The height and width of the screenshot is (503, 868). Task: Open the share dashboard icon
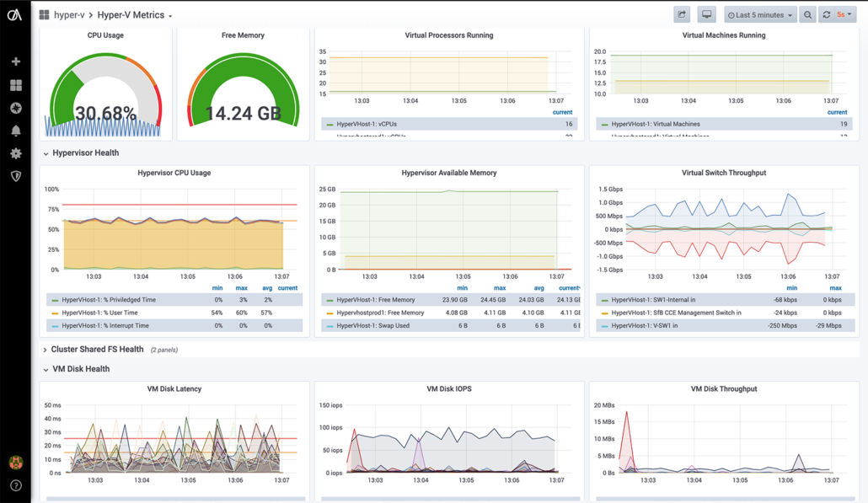click(681, 14)
